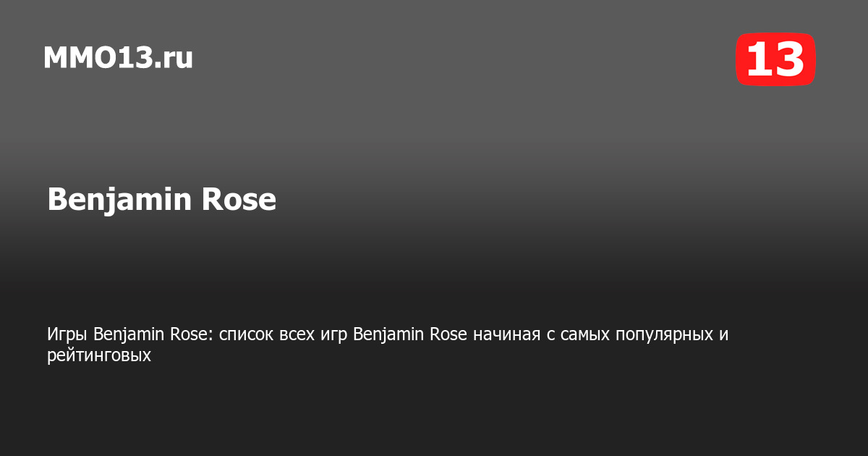Click the red 13 logo badge
The image size is (868, 456).
click(x=775, y=59)
